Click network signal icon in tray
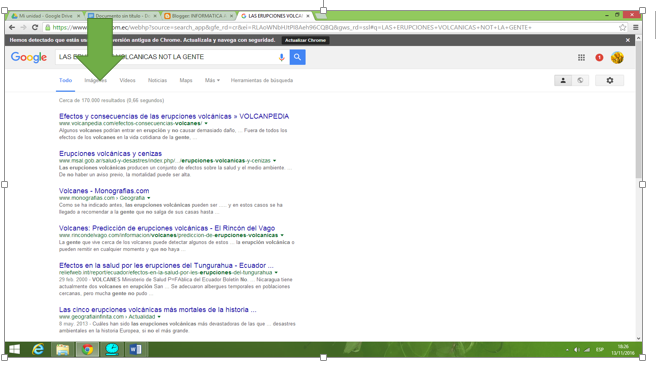Screen dimensions: 656x376 (587, 350)
